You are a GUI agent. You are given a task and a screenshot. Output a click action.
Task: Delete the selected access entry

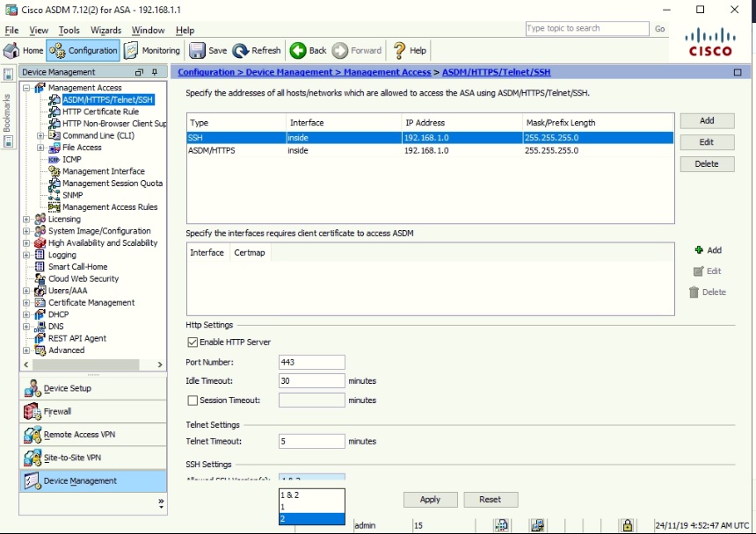pyautogui.click(x=708, y=164)
